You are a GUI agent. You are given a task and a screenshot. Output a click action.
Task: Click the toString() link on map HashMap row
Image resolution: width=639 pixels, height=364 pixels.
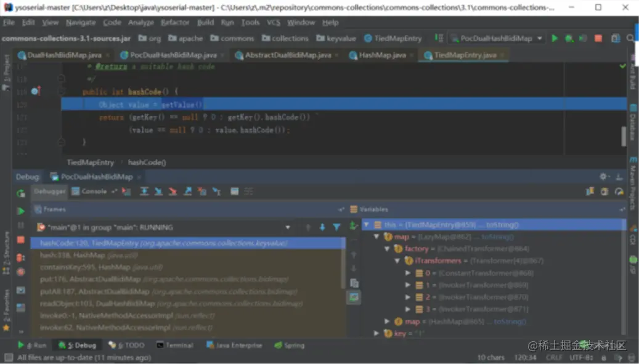[510, 322]
